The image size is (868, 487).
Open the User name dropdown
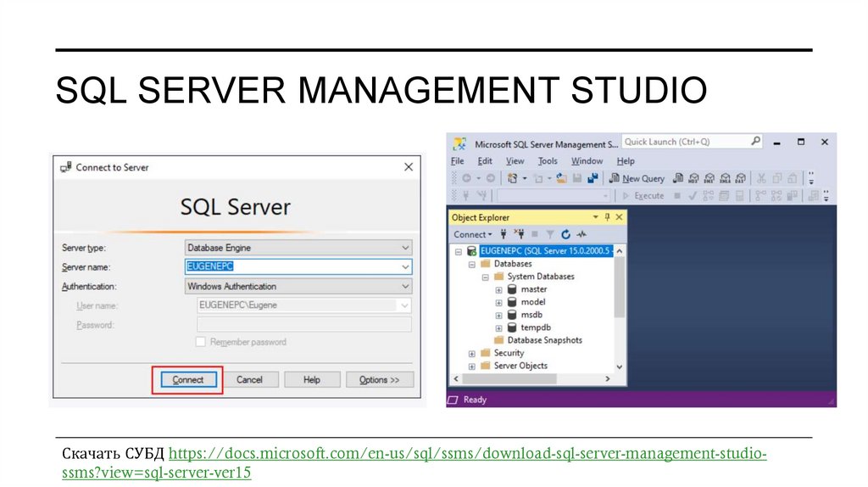point(404,305)
